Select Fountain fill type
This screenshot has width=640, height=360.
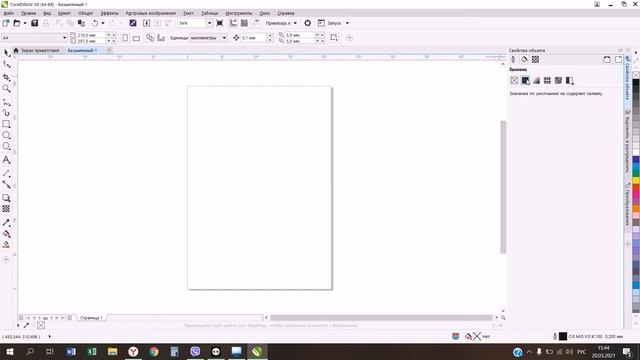click(536, 80)
